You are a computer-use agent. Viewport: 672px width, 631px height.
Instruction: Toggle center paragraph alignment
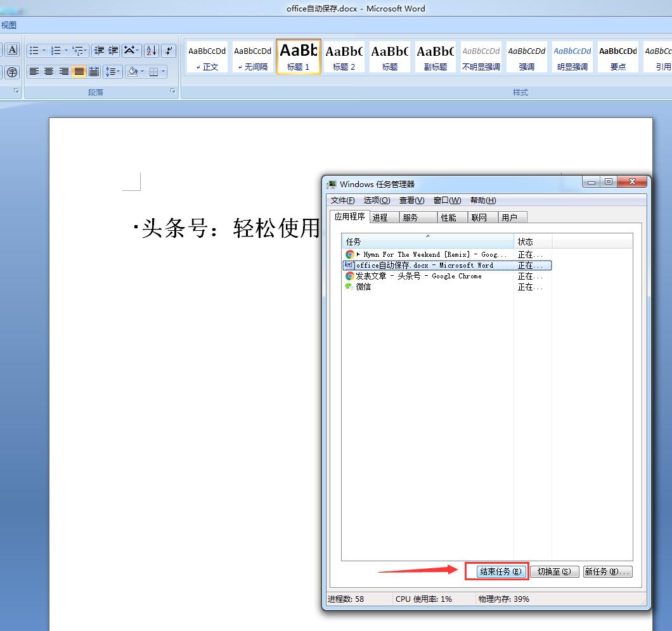pyautogui.click(x=48, y=72)
